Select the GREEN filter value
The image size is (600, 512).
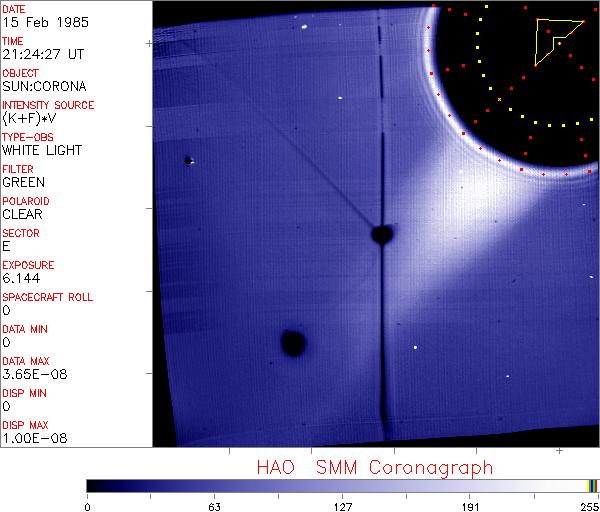24,182
